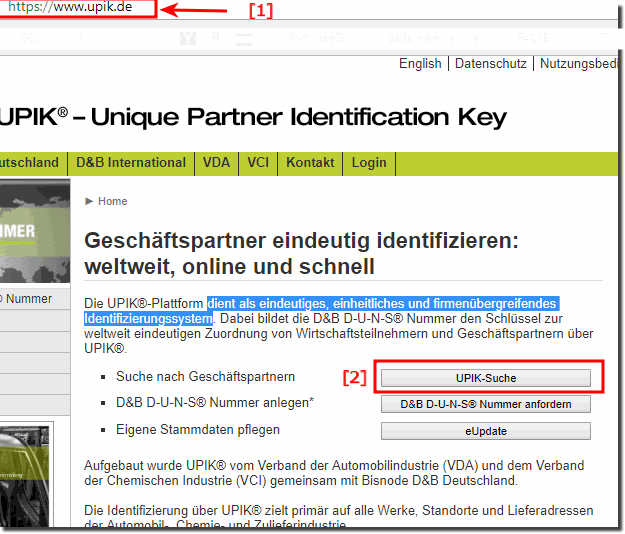This screenshot has width=625, height=534.
Task: Open the Kontakt menu item
Action: pyautogui.click(x=310, y=163)
